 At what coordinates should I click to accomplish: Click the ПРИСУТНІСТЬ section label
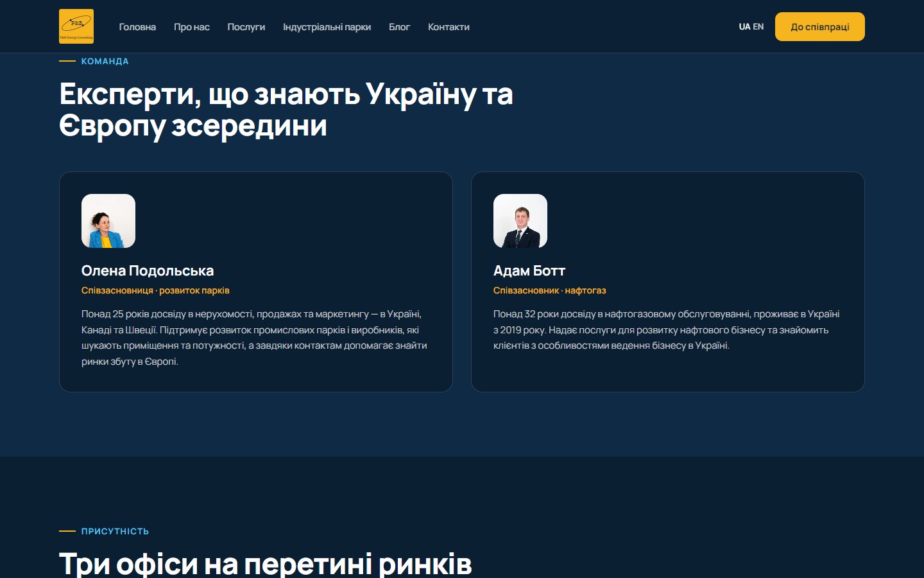pyautogui.click(x=115, y=531)
